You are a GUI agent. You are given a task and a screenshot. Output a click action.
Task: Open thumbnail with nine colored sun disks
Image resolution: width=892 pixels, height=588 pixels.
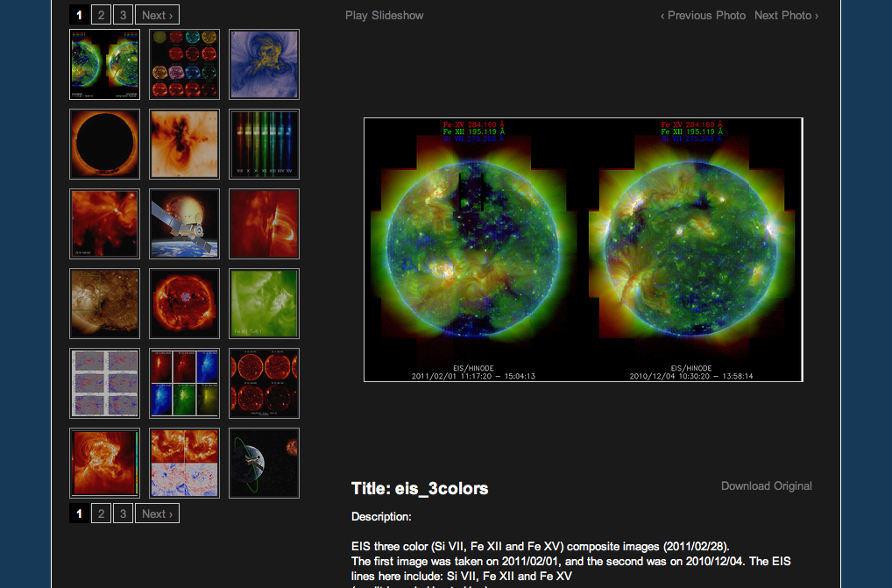click(184, 65)
